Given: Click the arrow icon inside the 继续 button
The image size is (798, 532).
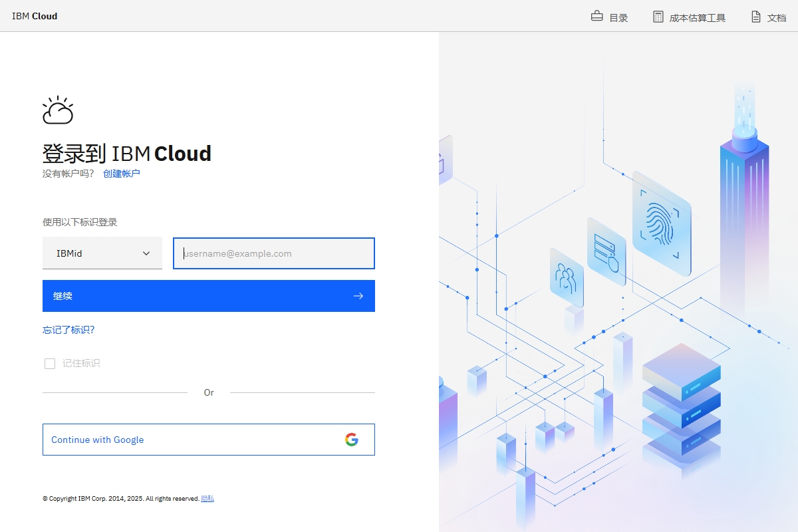Looking at the screenshot, I should 358,296.
